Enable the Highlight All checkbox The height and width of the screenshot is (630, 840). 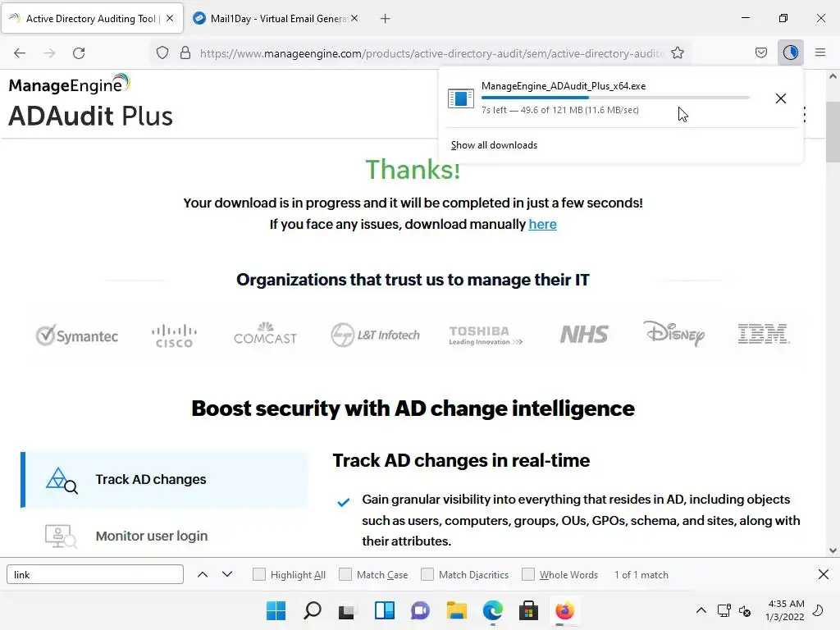click(259, 575)
